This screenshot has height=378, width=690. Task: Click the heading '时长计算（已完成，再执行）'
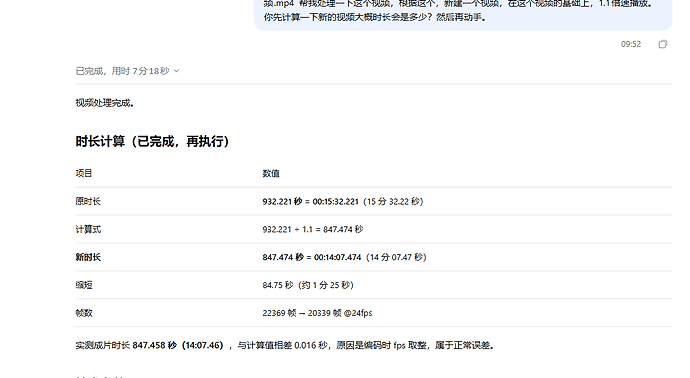pyautogui.click(x=153, y=141)
